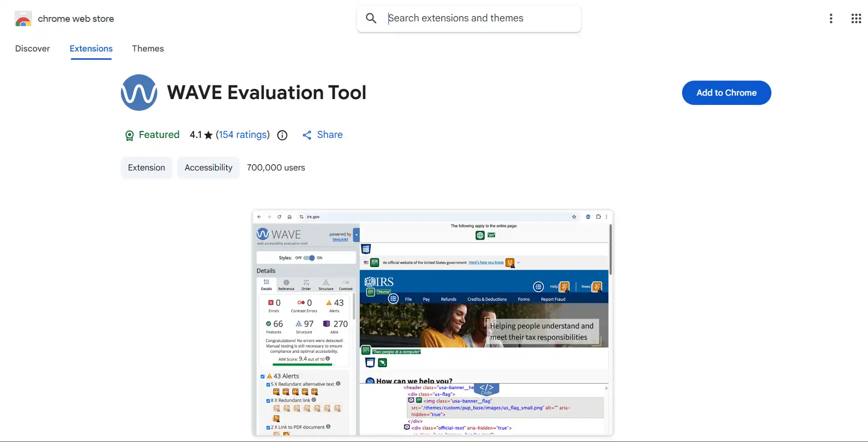Viewport: 868px width, 442px height.
Task: Click the info icon beside the ratings
Action: (x=282, y=135)
